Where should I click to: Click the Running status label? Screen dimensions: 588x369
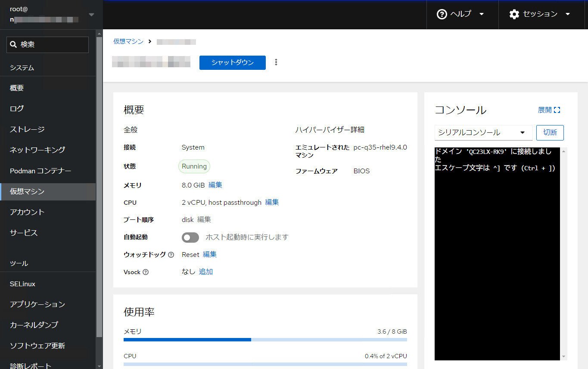194,166
